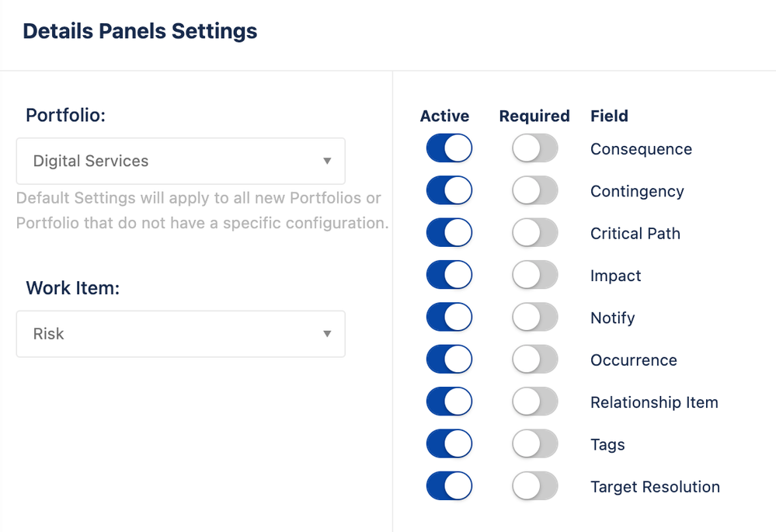Enable Required for Relationship Item
This screenshot has height=532, width=776.
click(534, 402)
